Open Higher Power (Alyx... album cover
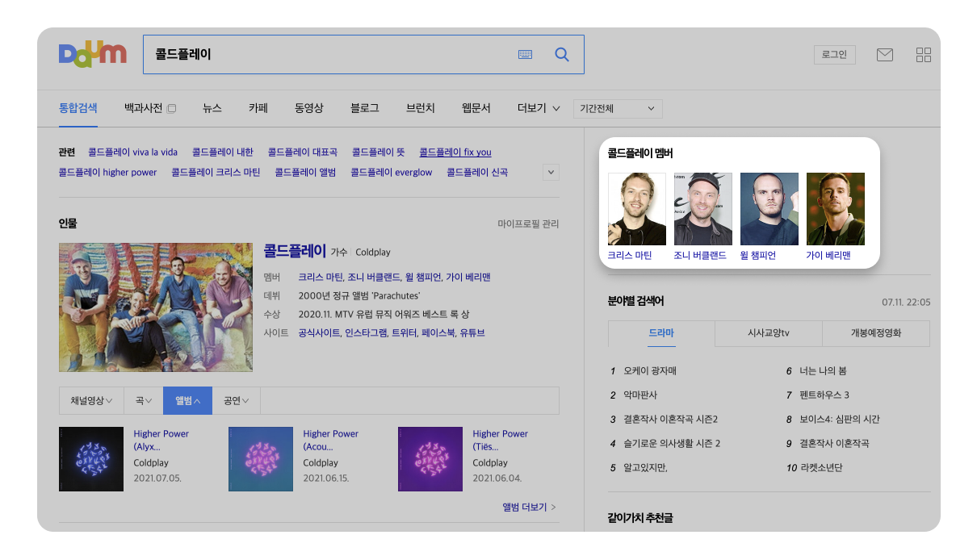 point(91,459)
